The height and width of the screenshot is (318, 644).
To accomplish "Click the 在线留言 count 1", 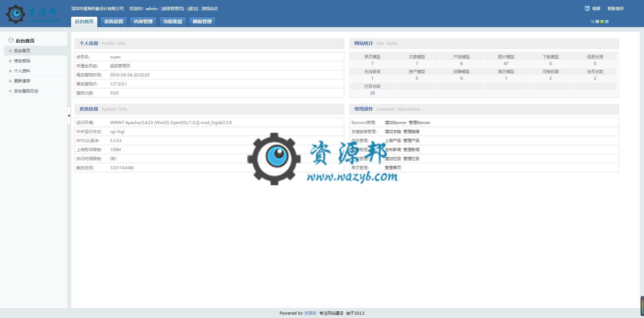I will click(x=372, y=78).
